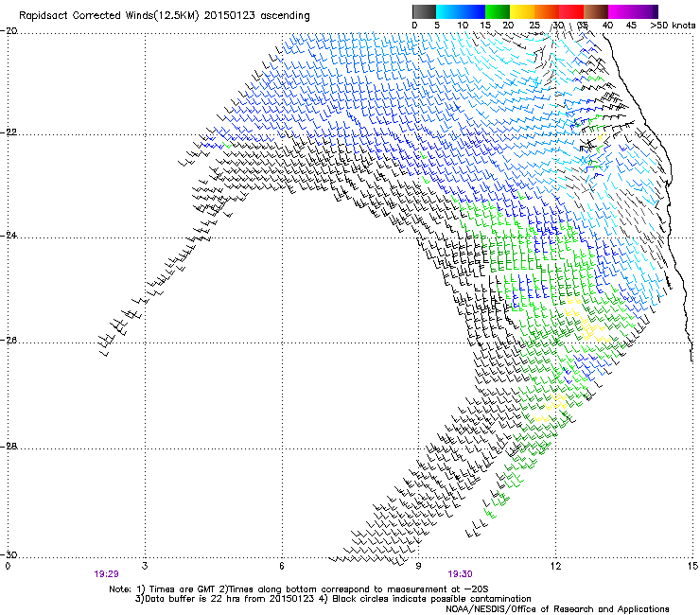Viewport: 700px width, 615px height.
Task: Click the 'NOAA/NESDIS/Office of Research and Applications' credit
Action: [557, 609]
